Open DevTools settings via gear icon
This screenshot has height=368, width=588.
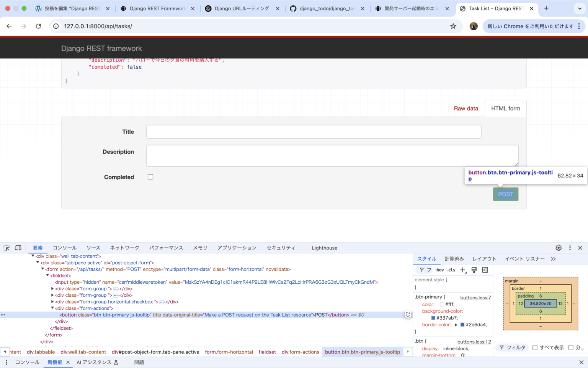[x=558, y=248]
